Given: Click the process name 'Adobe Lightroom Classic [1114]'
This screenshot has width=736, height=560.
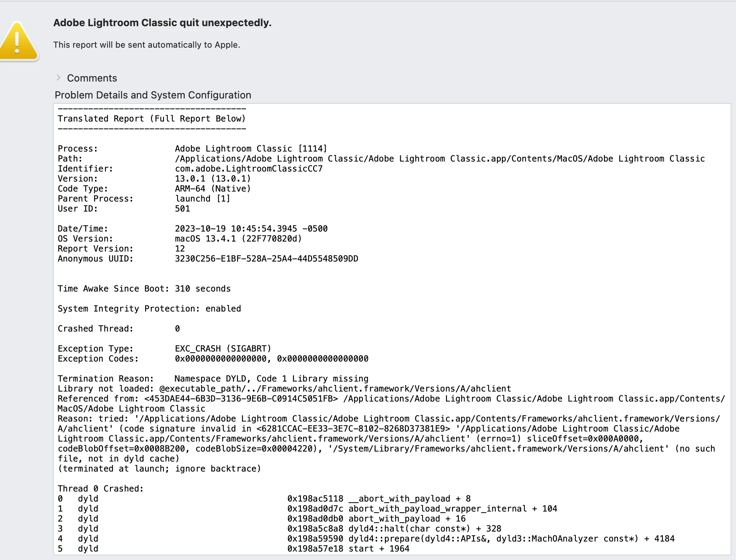Looking at the screenshot, I should click(x=251, y=148).
